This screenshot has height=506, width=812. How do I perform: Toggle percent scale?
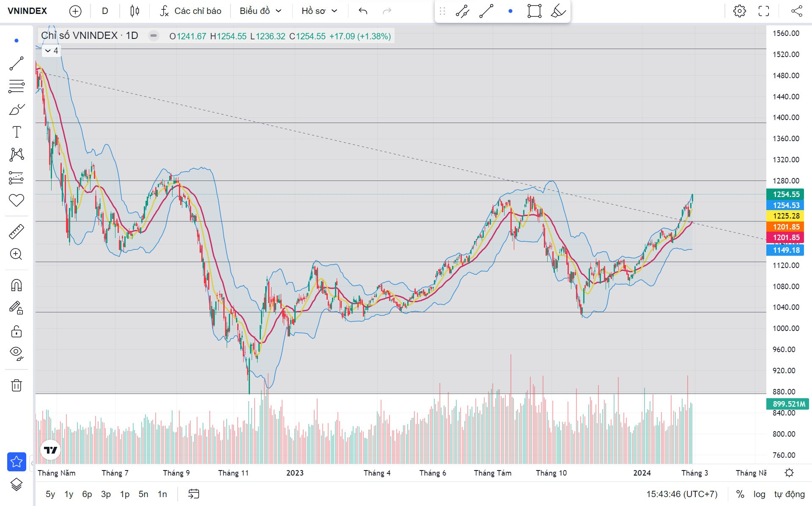pos(740,494)
